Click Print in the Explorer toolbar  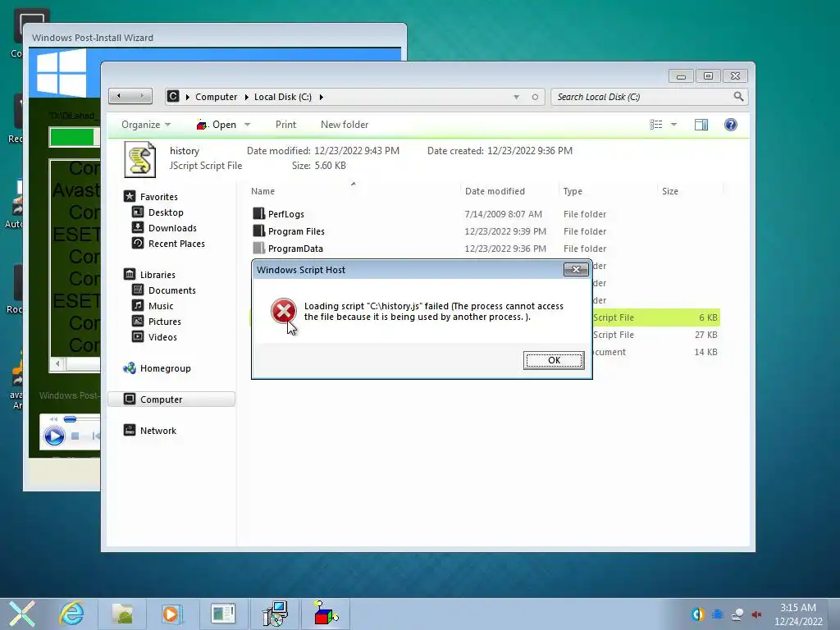coord(285,125)
